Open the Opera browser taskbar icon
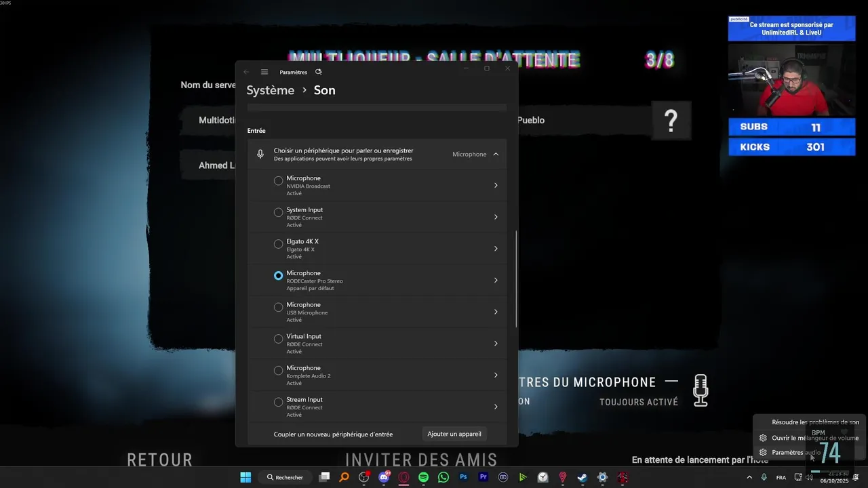The height and width of the screenshot is (488, 868). pos(404,477)
